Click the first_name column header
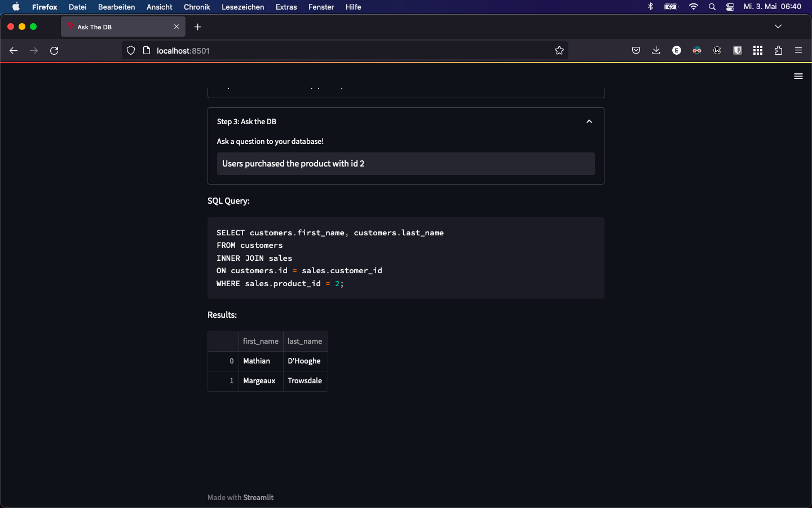Screen dimensions: 812x508 [x=261, y=341]
